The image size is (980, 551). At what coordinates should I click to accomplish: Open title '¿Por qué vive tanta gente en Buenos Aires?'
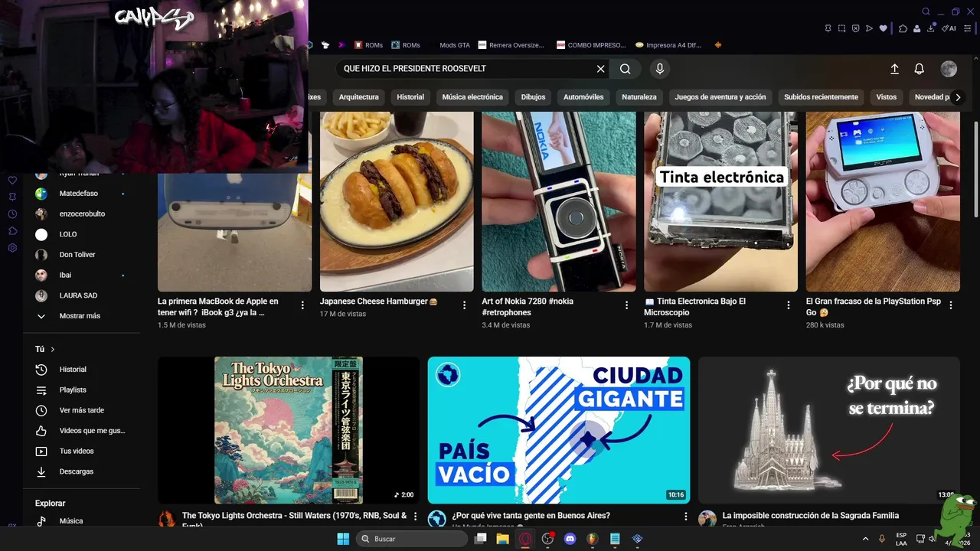pos(531,516)
